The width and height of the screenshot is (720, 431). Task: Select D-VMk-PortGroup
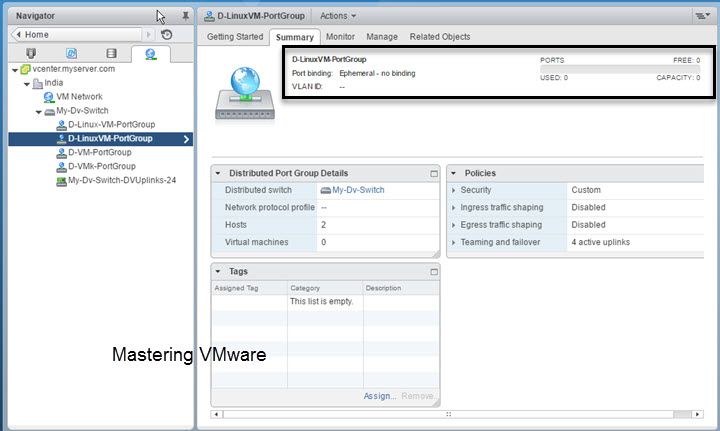coord(102,166)
